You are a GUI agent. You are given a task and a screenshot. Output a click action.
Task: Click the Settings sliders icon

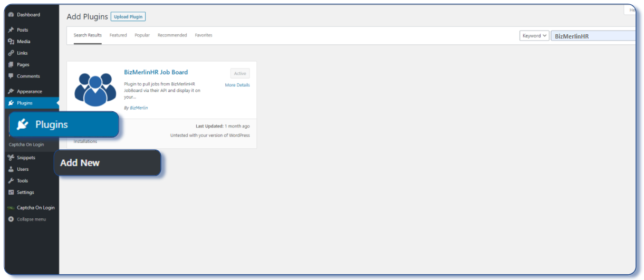pyautogui.click(x=11, y=192)
